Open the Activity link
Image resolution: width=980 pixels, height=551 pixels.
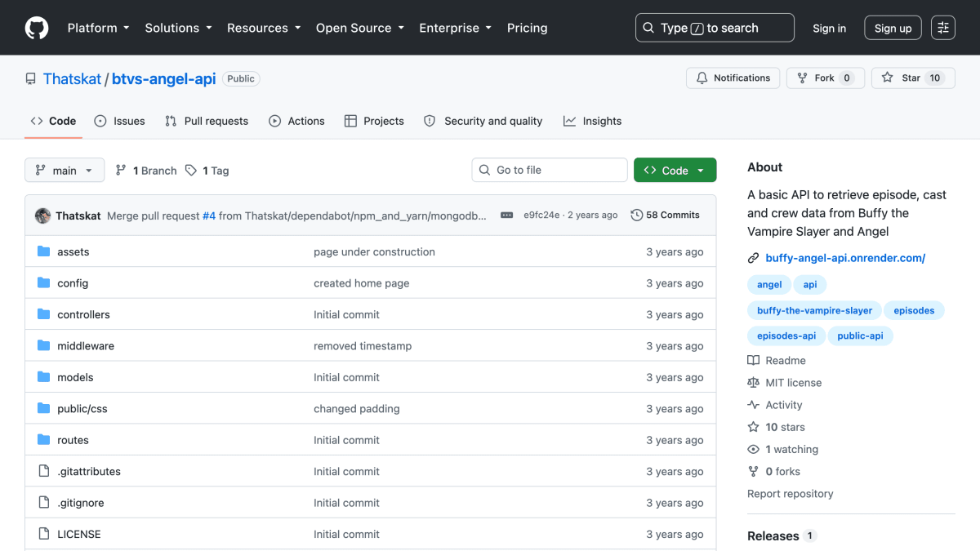pos(775,405)
